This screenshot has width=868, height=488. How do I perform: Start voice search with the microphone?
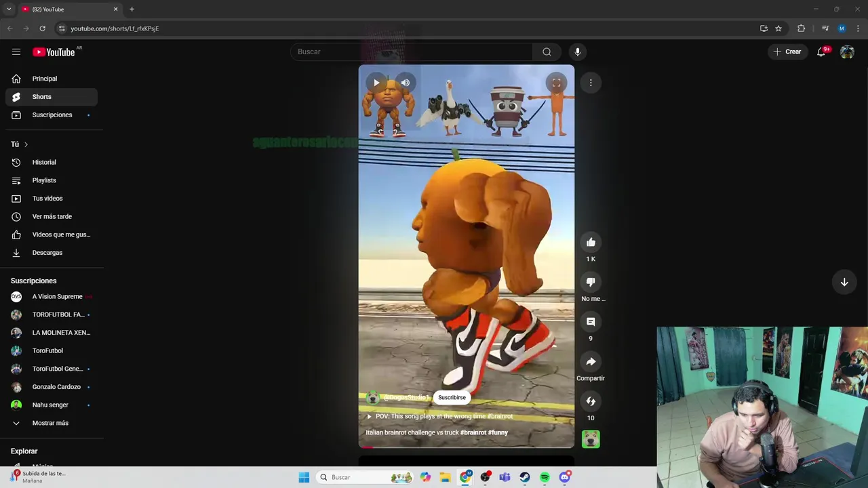[x=578, y=52]
